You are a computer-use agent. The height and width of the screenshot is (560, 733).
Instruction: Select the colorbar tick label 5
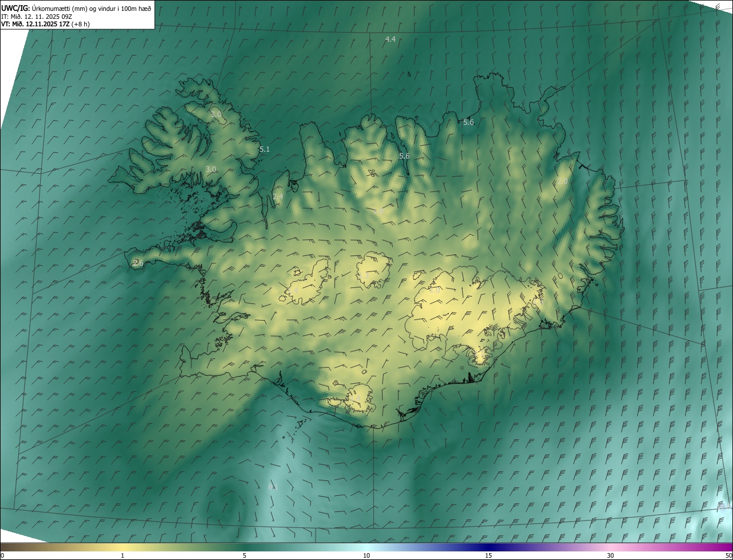pos(245,555)
